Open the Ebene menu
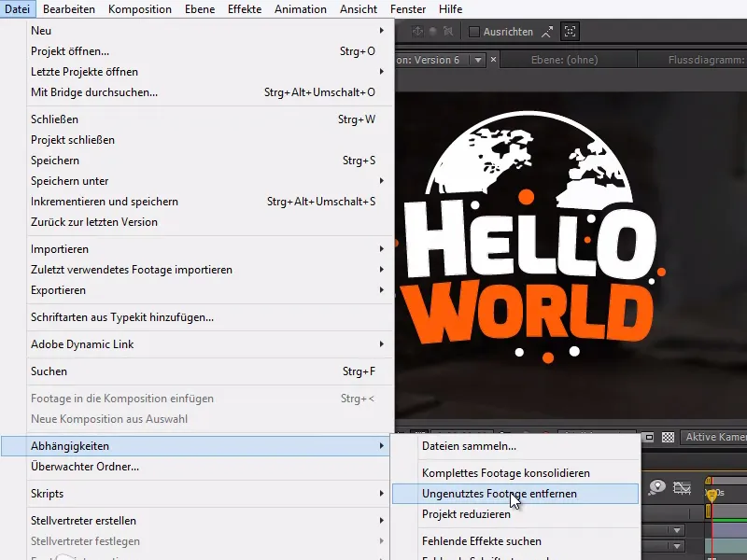 click(x=200, y=9)
